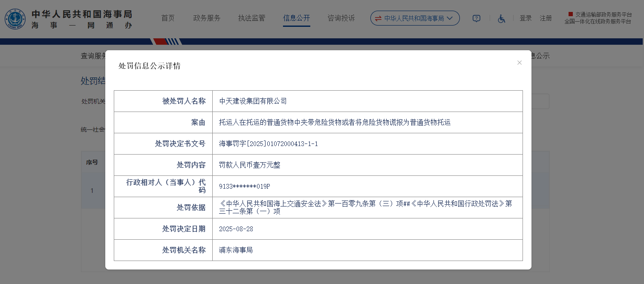The height and width of the screenshot is (284, 644).
Task: Click the 登录 link
Action: pyautogui.click(x=526, y=18)
